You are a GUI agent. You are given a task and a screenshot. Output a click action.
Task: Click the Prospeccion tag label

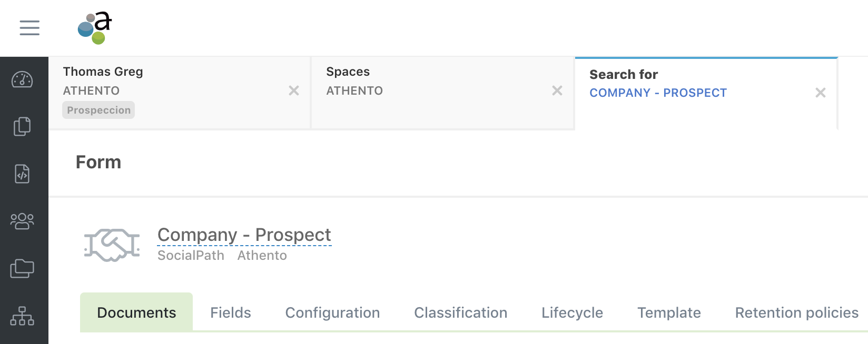click(x=99, y=110)
